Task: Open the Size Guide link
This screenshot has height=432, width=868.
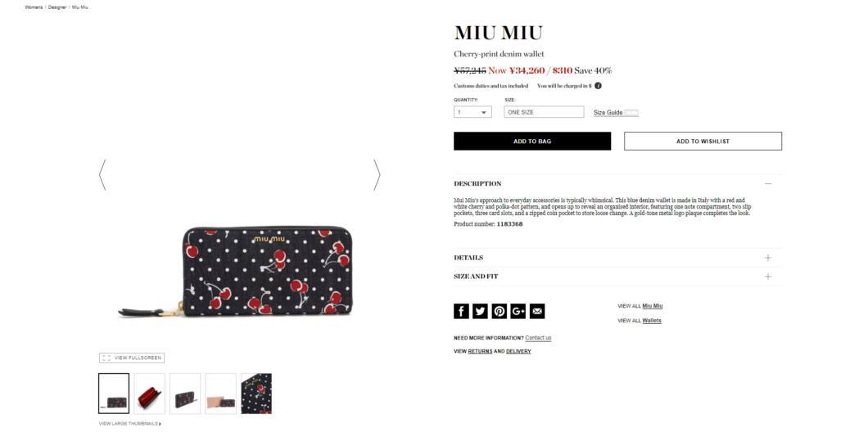Action: coord(608,113)
